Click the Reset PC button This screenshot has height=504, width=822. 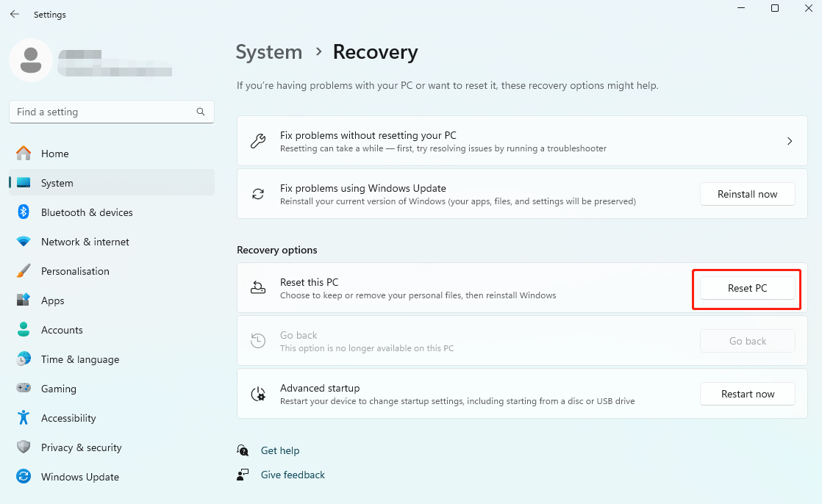click(748, 288)
